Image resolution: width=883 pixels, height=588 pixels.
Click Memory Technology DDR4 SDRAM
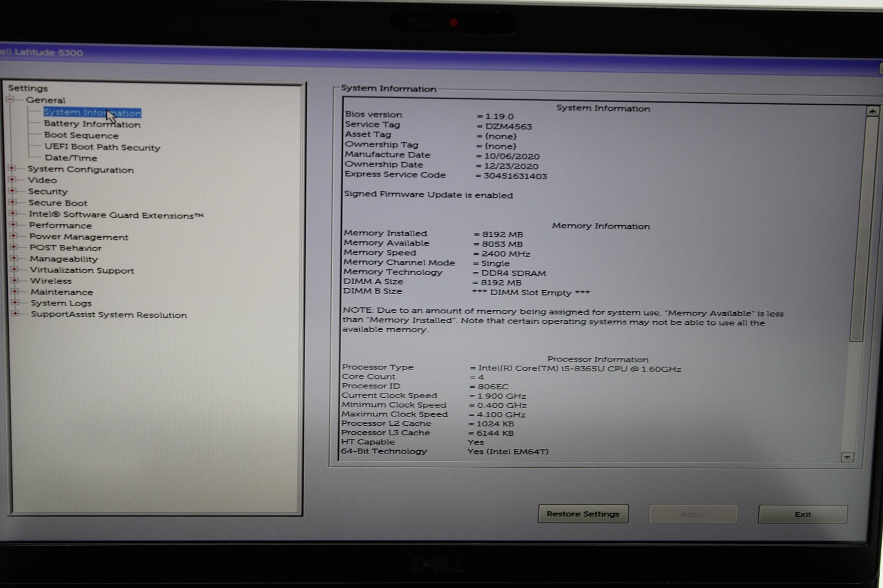pyautogui.click(x=513, y=274)
